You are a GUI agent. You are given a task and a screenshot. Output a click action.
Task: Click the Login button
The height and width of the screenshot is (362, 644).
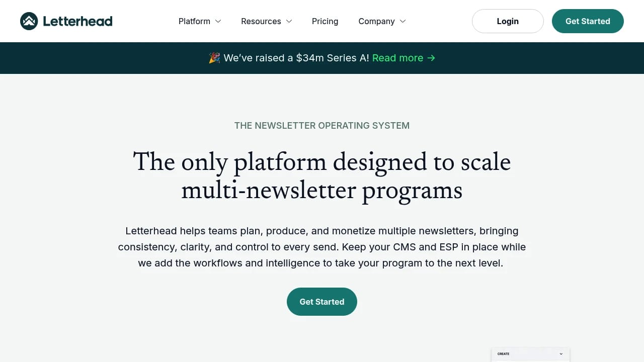click(x=508, y=21)
